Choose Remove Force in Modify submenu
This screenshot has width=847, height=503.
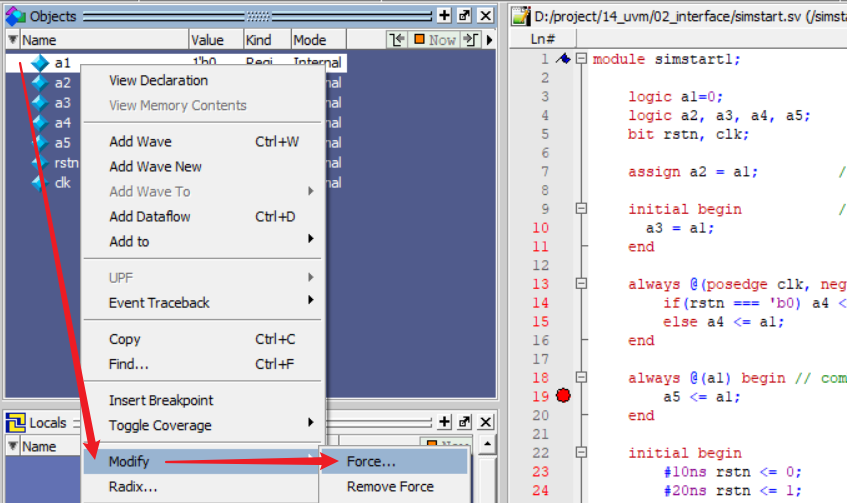click(x=394, y=487)
